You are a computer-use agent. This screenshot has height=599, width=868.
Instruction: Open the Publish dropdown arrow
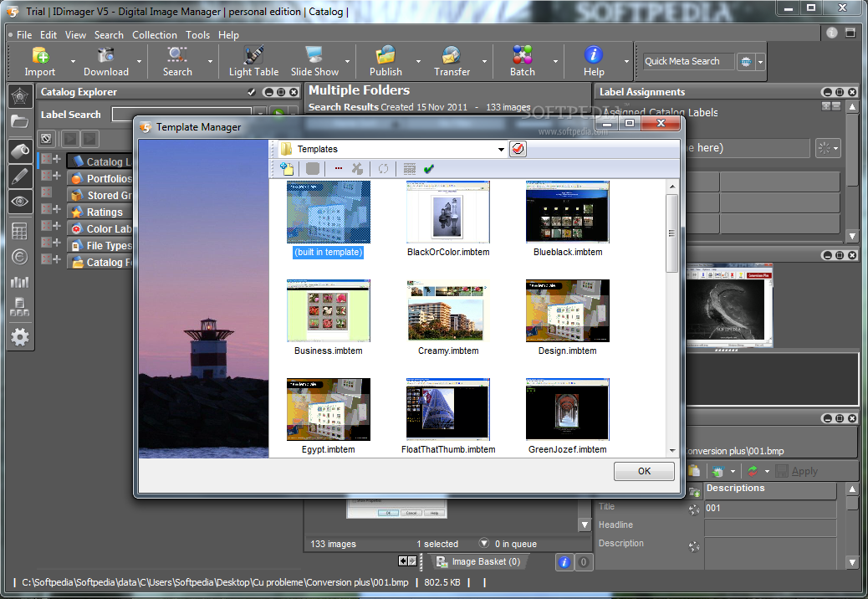coord(418,61)
